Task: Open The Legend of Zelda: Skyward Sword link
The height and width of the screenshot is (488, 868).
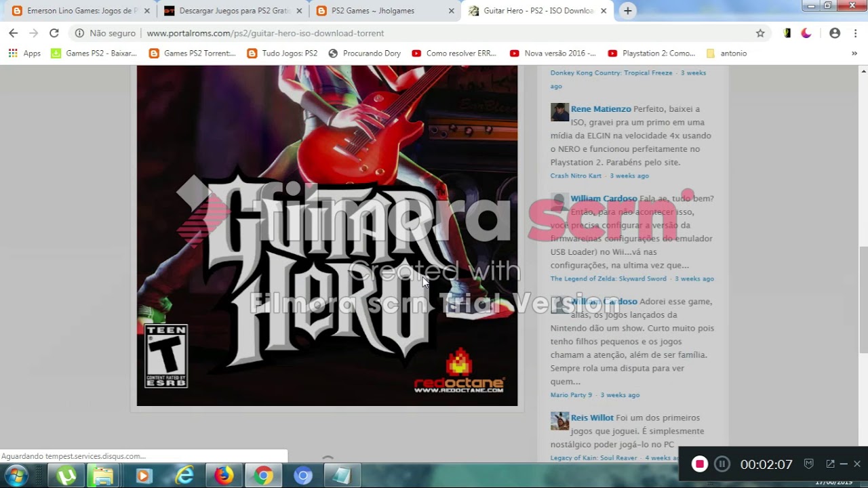Action: [x=608, y=279]
